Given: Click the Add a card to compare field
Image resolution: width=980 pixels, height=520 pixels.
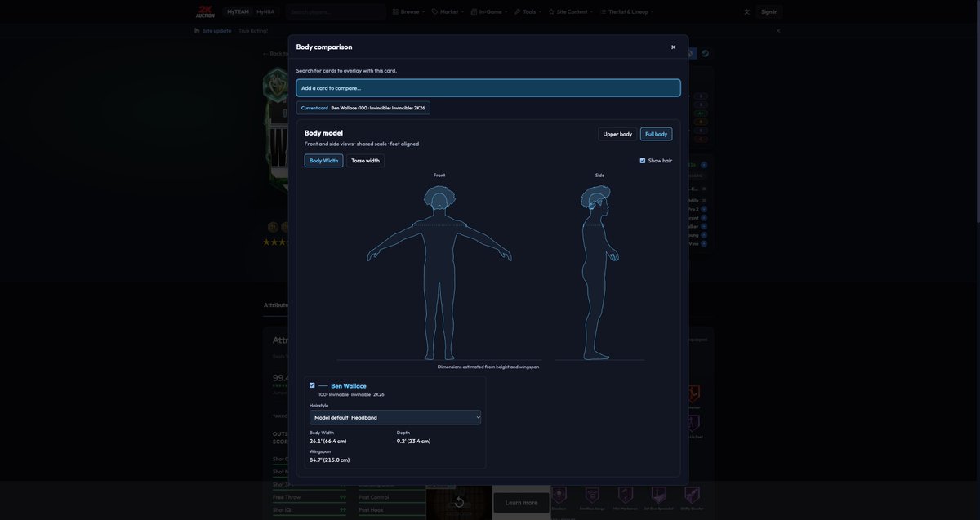Looking at the screenshot, I should 488,88.
